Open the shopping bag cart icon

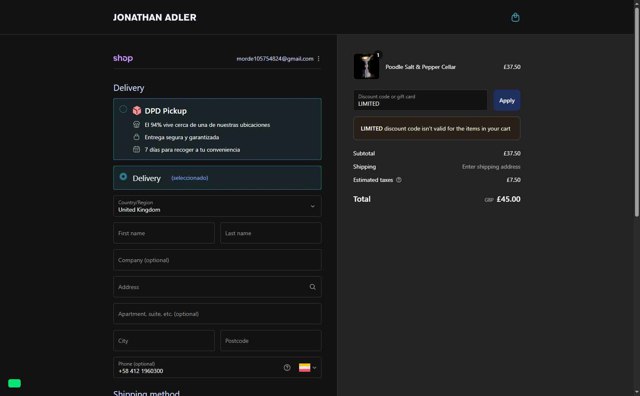pos(515,17)
